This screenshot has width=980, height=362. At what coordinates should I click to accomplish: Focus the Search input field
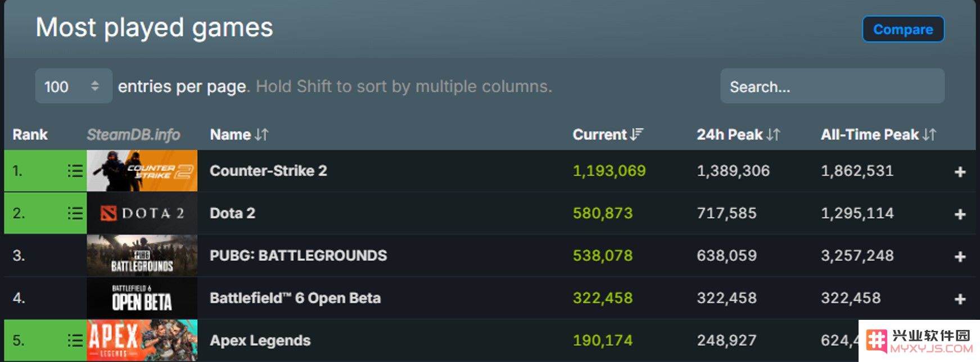(x=832, y=86)
